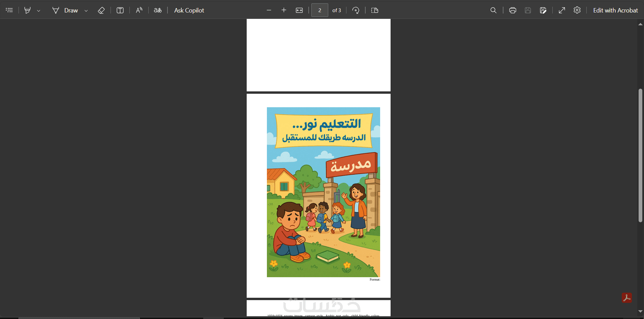Choose the Add text tool
Image resolution: width=644 pixels, height=319 pixels.
click(120, 10)
